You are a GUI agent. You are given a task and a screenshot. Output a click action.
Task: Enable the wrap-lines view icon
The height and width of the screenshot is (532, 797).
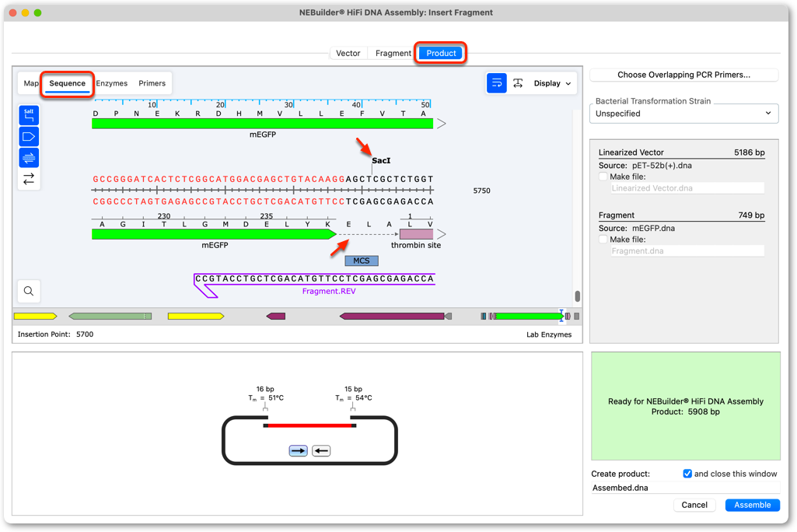[x=497, y=83]
